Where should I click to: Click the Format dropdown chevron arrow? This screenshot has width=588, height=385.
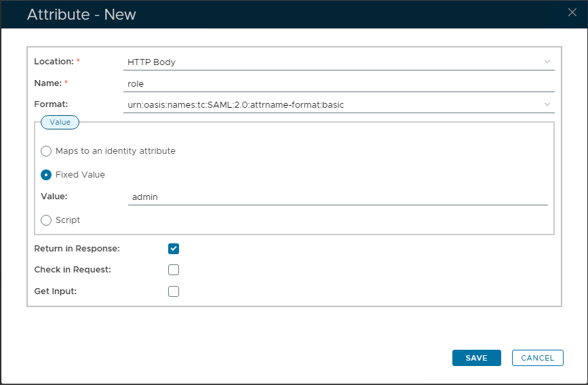[x=547, y=104]
